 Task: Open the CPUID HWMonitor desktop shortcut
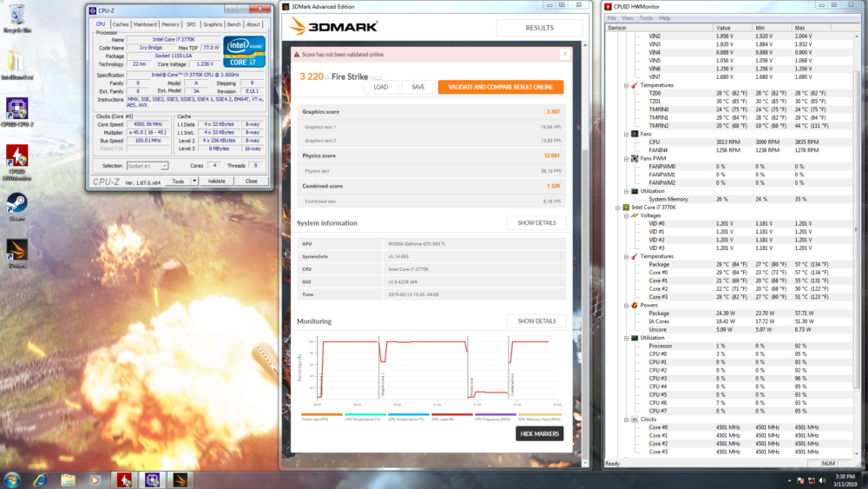[17, 162]
